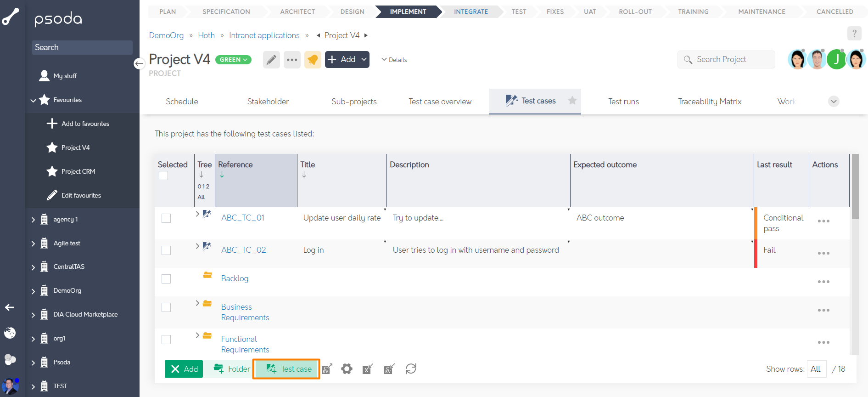Screen dimensions: 868x397
Task: Expand the Business Requirements folder
Action: coord(197,303)
